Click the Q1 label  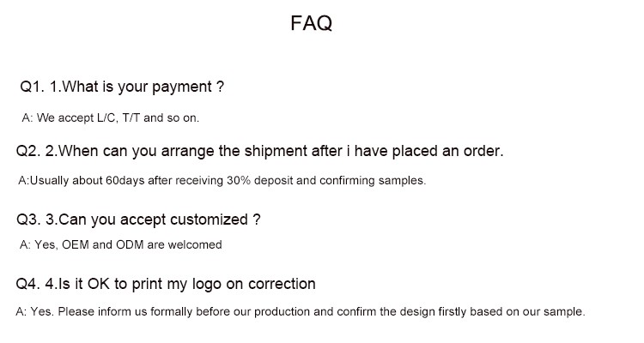(31, 87)
